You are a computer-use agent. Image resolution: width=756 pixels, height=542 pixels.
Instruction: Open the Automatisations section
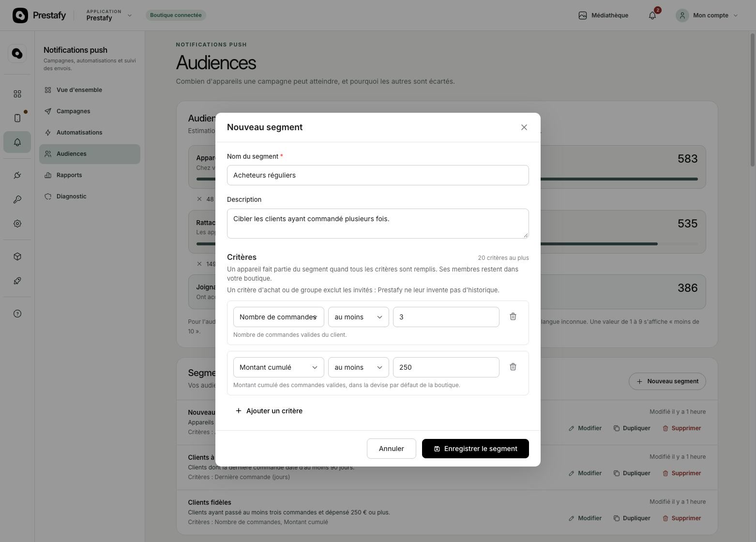click(90, 133)
